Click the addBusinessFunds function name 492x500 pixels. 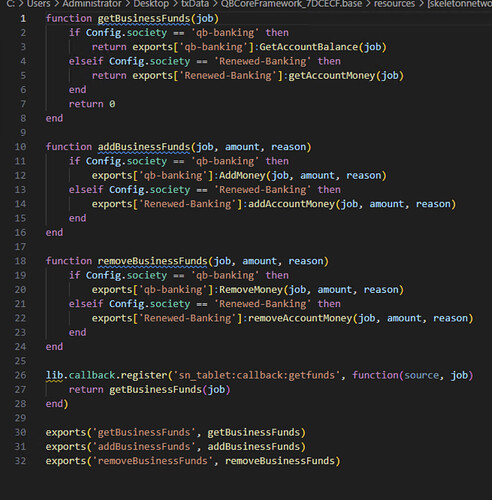pos(144,147)
